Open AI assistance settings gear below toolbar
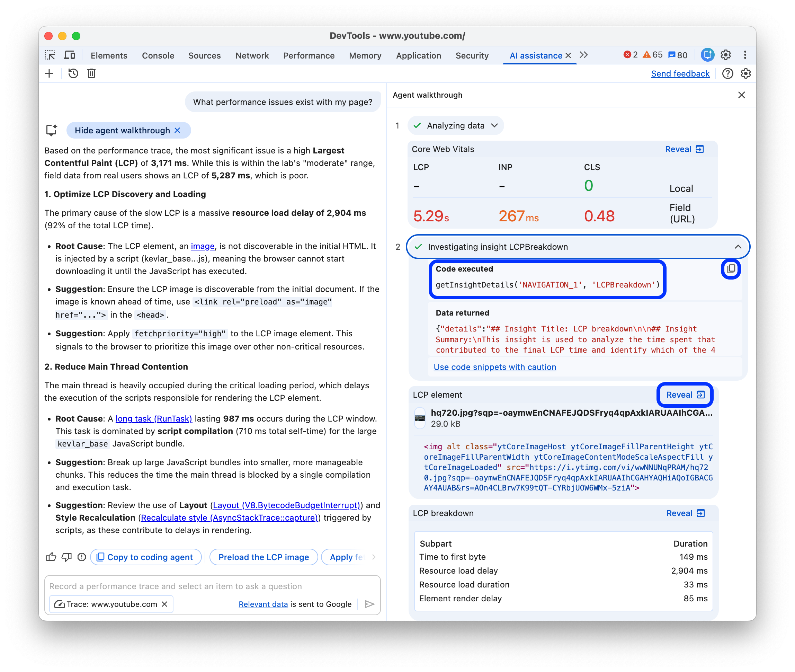This screenshot has width=795, height=672. 745,73
